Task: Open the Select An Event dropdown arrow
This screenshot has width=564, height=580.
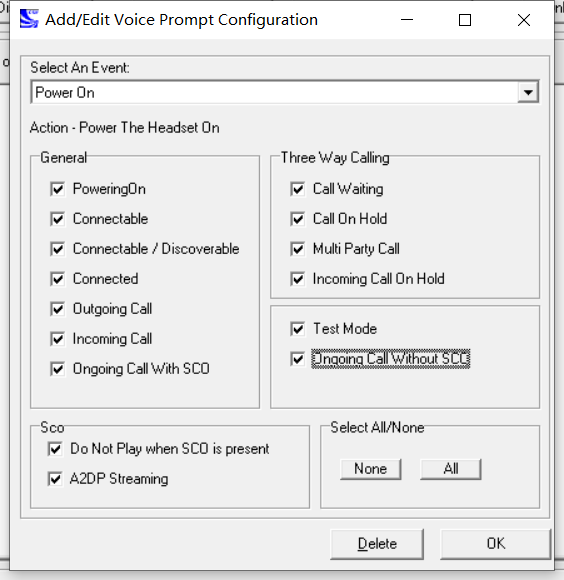Action: click(x=528, y=92)
